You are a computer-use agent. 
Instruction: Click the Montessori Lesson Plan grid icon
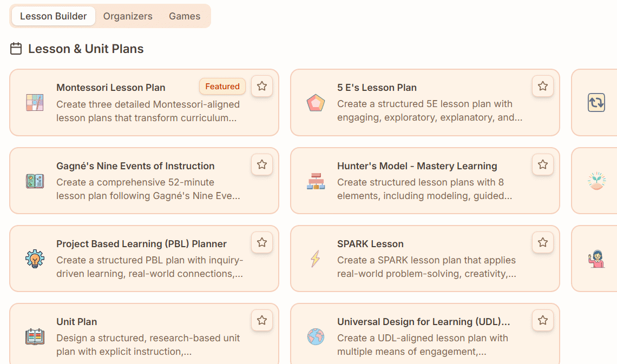35,103
